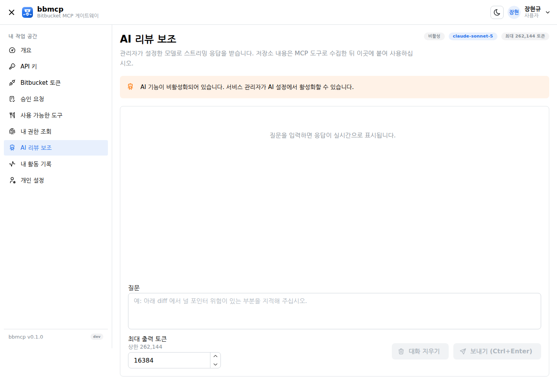
Task: Increase max output tokens with up arrow
Action: [x=215, y=356]
